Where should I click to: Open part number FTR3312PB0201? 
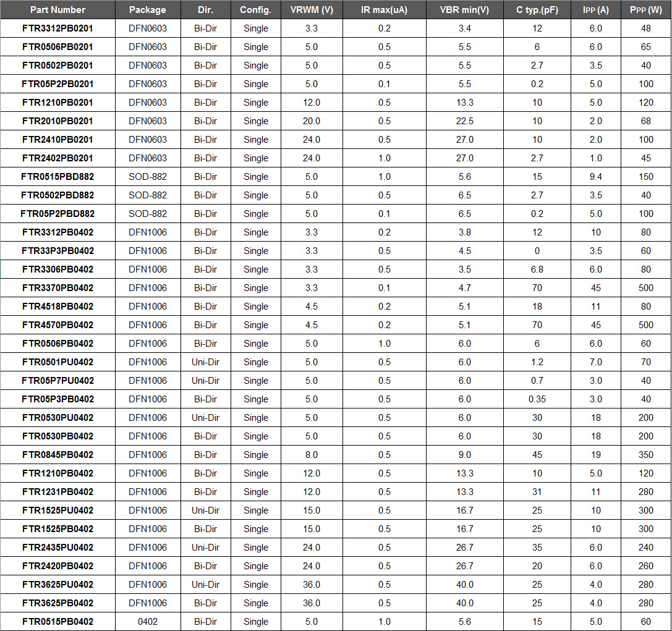(57, 28)
